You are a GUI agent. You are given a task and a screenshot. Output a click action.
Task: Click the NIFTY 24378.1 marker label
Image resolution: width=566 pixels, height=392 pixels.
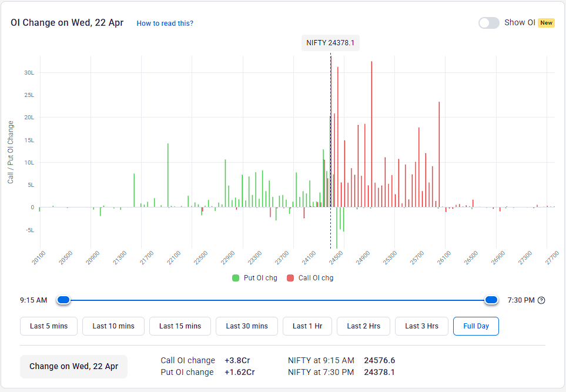[330, 42]
